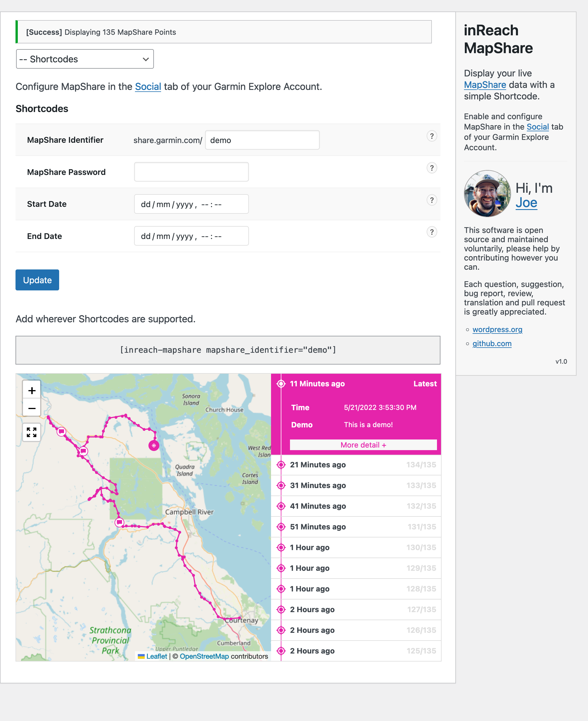Click the MapShare Identifier input field
The width and height of the screenshot is (588, 721).
point(262,140)
